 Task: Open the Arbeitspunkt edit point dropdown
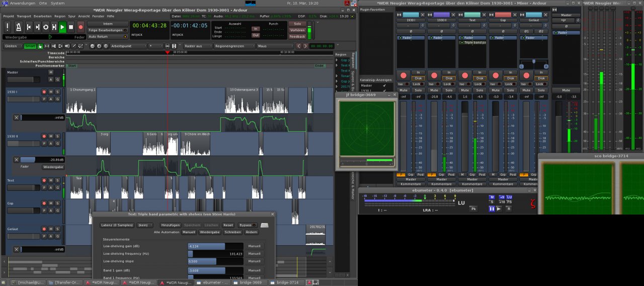click(x=128, y=46)
